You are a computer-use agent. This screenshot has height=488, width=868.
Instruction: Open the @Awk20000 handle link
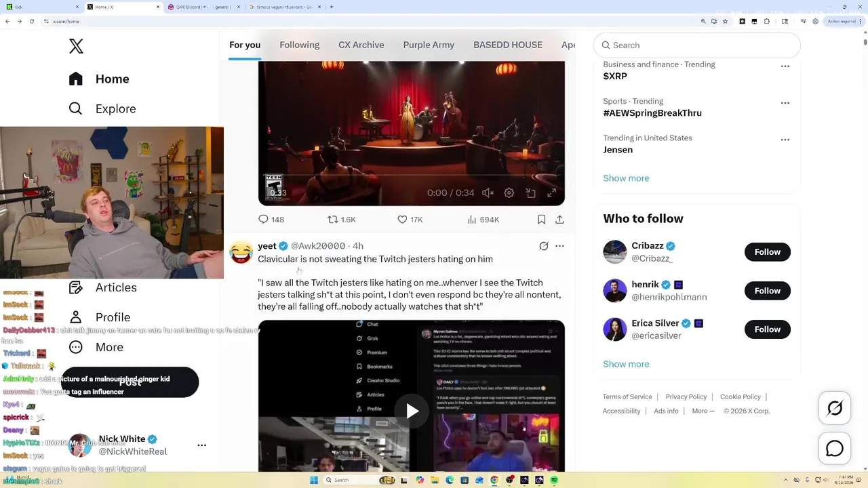(318, 246)
